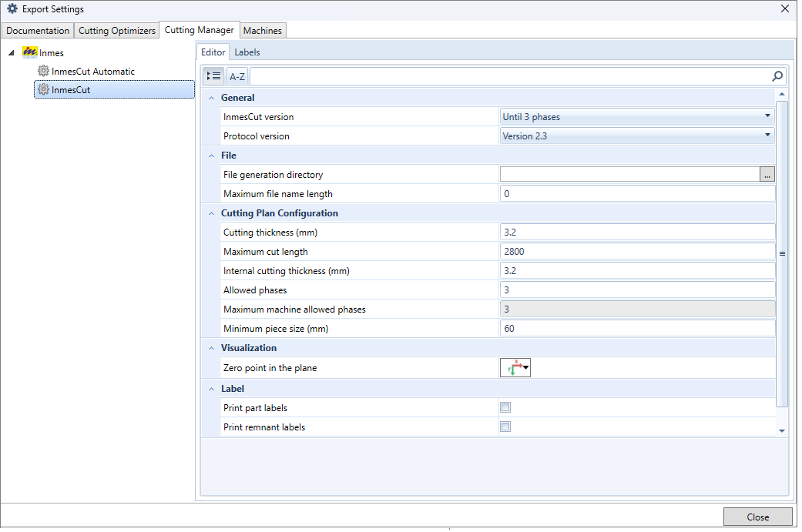Click the InmesCut gear icon
The image size is (802, 532).
pos(43,89)
